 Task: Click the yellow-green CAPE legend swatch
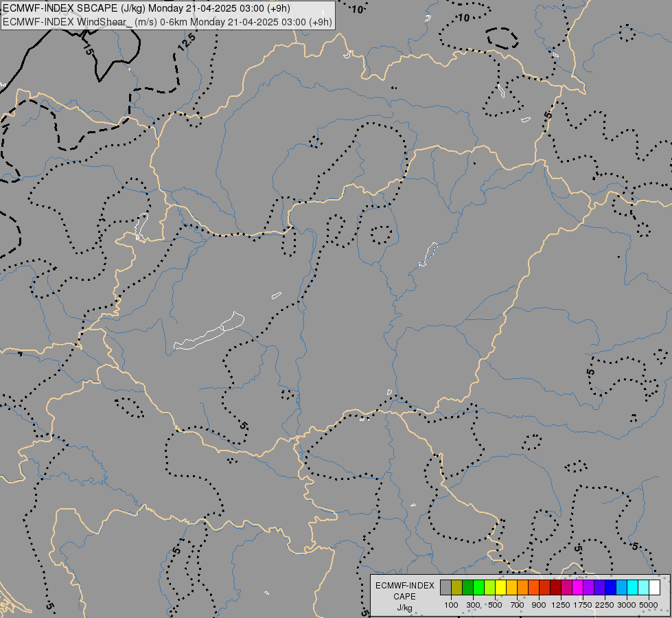point(490,587)
